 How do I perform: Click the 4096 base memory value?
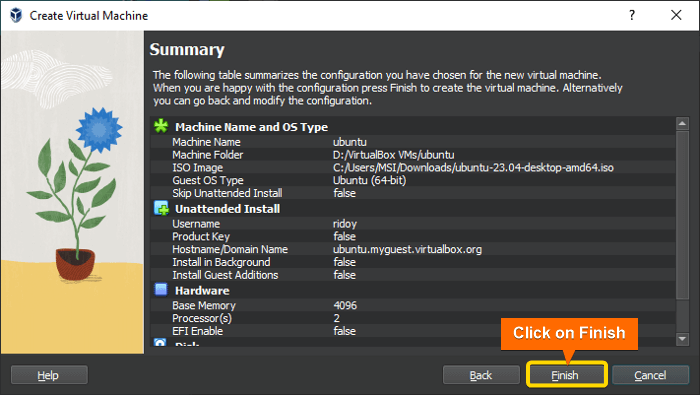tap(345, 305)
